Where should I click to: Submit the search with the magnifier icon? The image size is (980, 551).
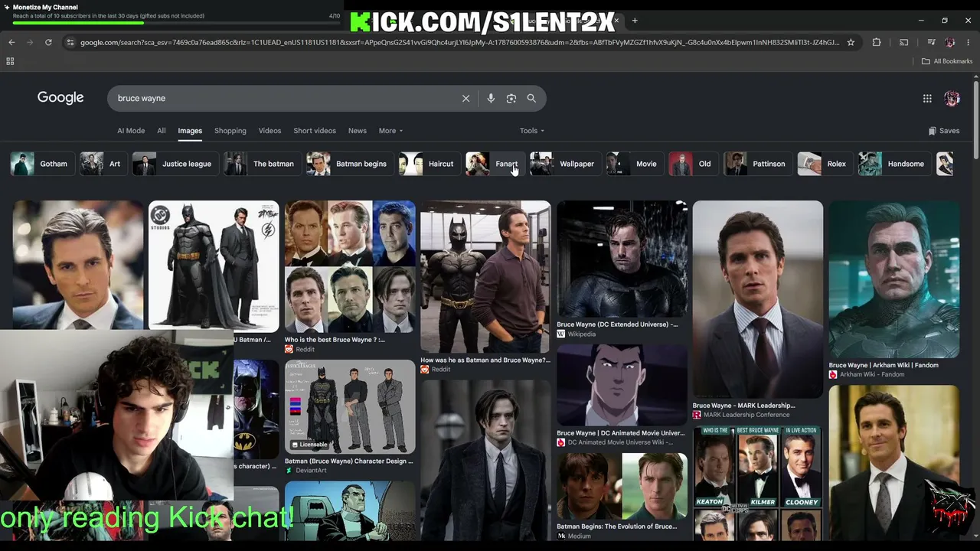(x=531, y=98)
